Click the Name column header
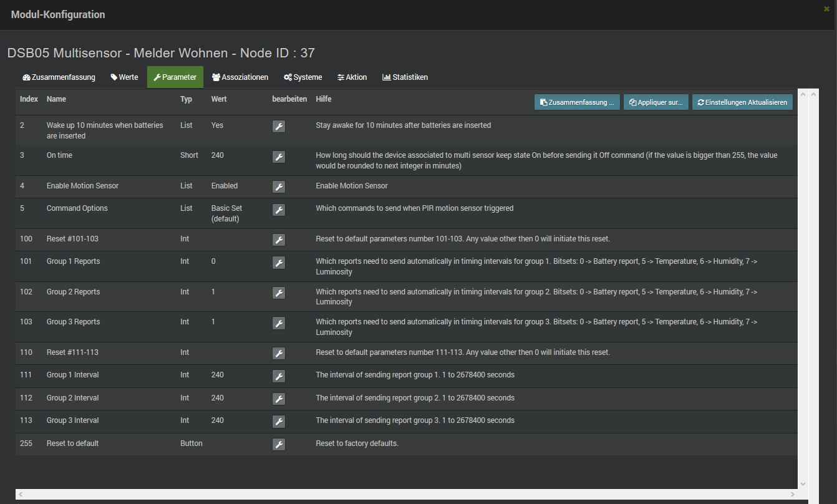 click(56, 99)
